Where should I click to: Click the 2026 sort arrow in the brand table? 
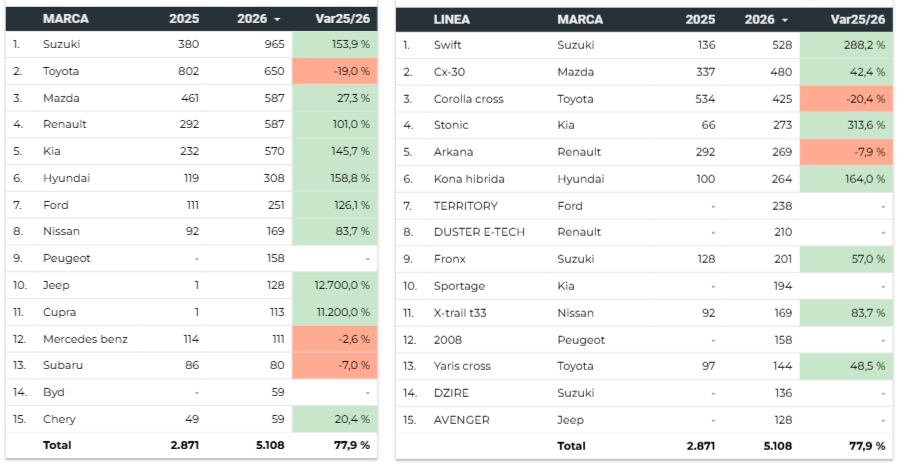click(x=277, y=20)
